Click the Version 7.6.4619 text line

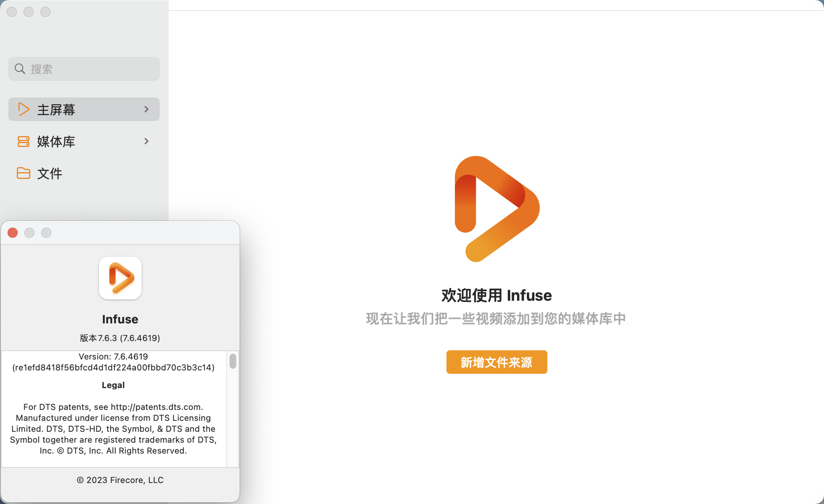(x=113, y=357)
